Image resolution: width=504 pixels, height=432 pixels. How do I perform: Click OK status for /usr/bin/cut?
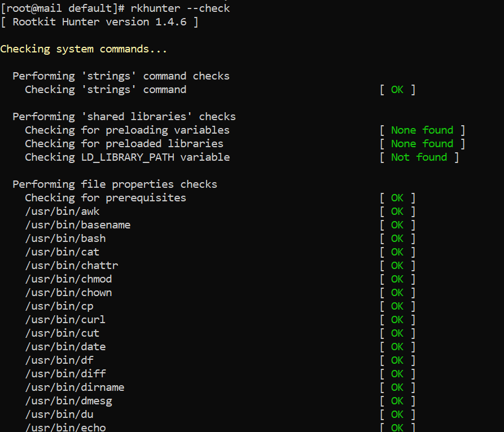pos(397,333)
